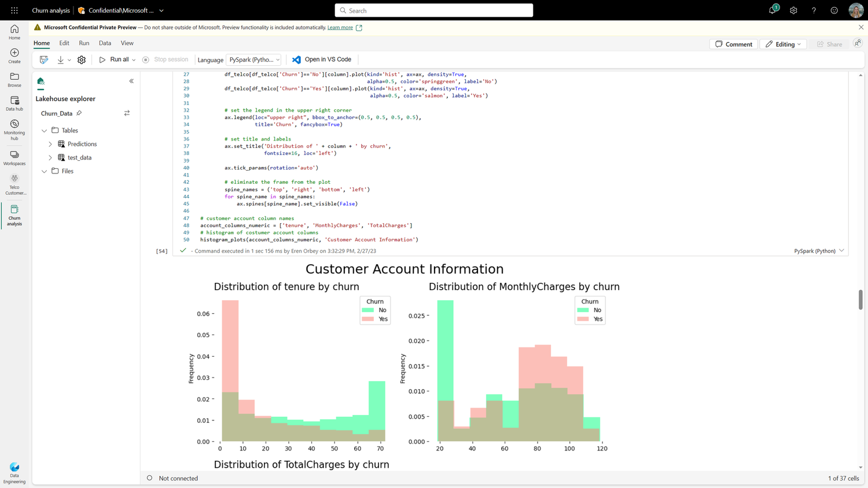868x488 pixels.
Task: Open the Data hub from the left rail
Action: pos(14,103)
